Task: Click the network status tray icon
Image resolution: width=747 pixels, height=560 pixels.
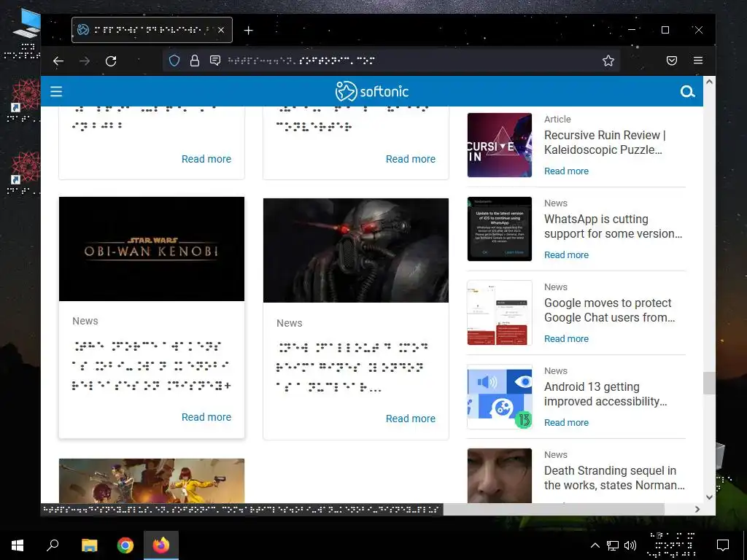Action: click(x=612, y=545)
